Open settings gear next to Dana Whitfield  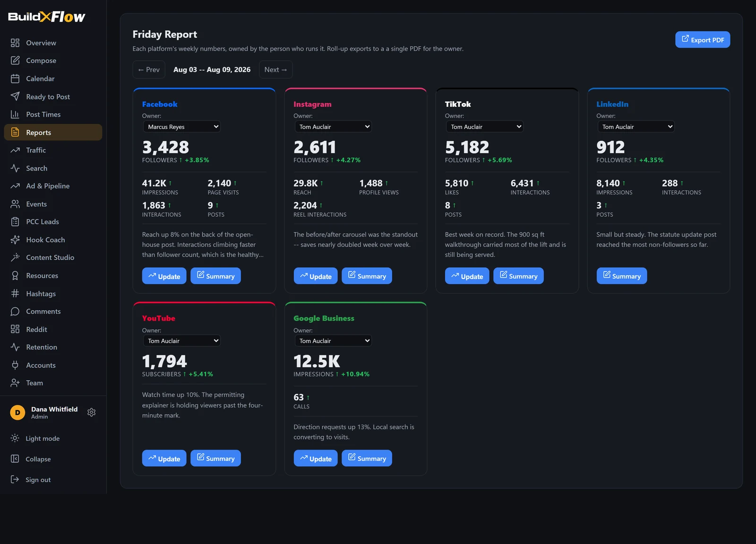[92, 412]
